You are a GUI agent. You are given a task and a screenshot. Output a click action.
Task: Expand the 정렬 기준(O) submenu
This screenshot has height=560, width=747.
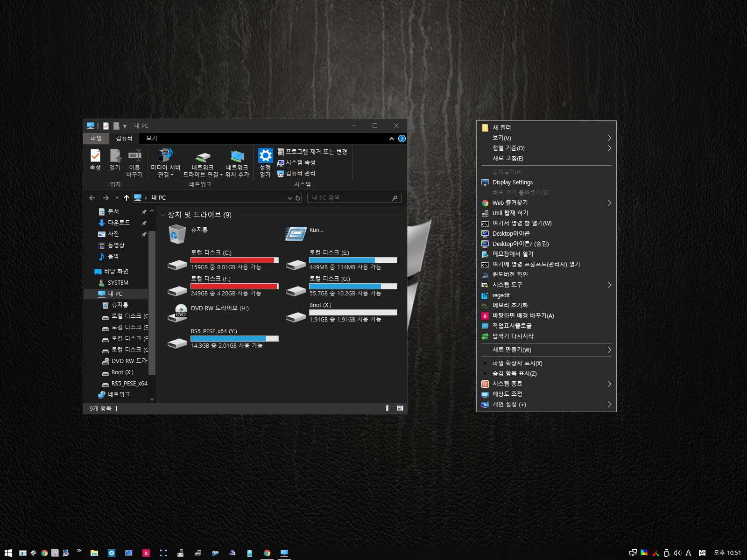point(546,148)
